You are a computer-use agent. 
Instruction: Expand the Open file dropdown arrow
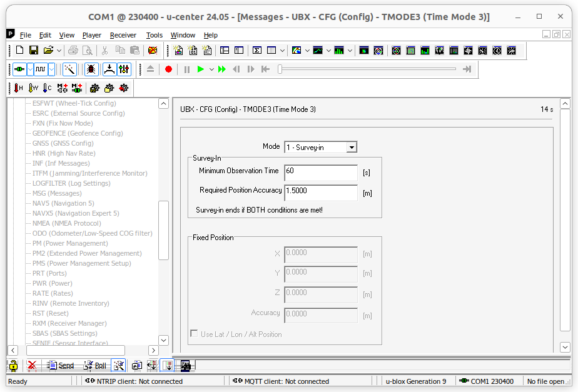tap(59, 50)
